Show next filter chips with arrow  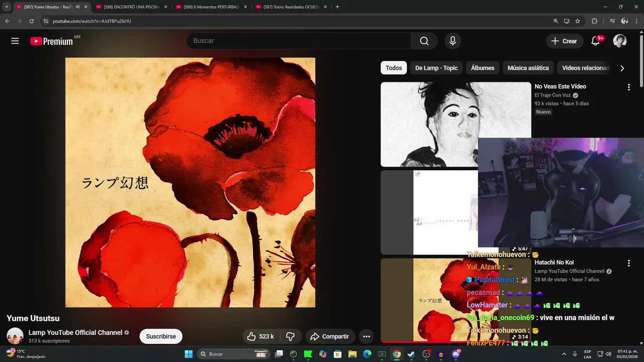622,68
